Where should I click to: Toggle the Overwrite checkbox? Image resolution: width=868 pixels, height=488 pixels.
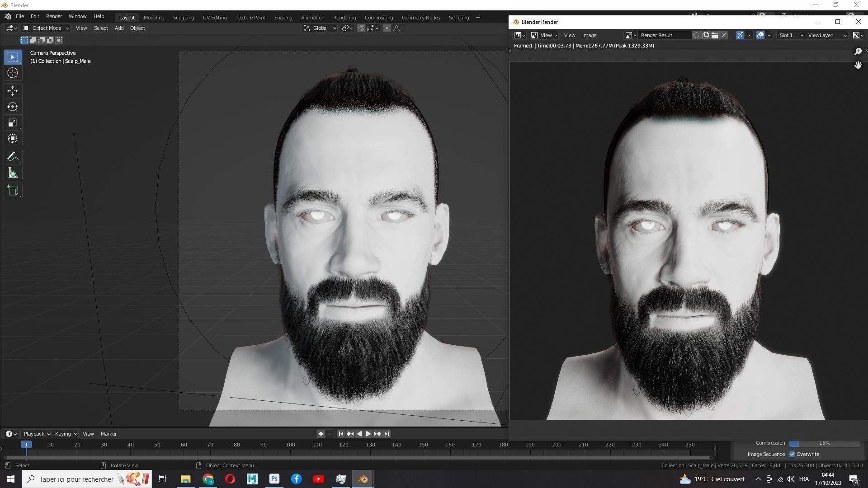pos(792,454)
